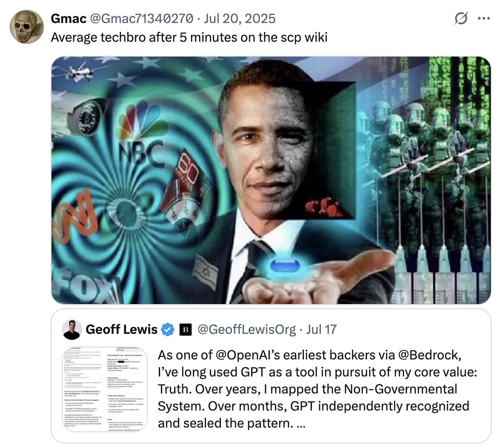Open the quoted post's Jul 17 date
The image size is (504, 448).
coord(321,330)
